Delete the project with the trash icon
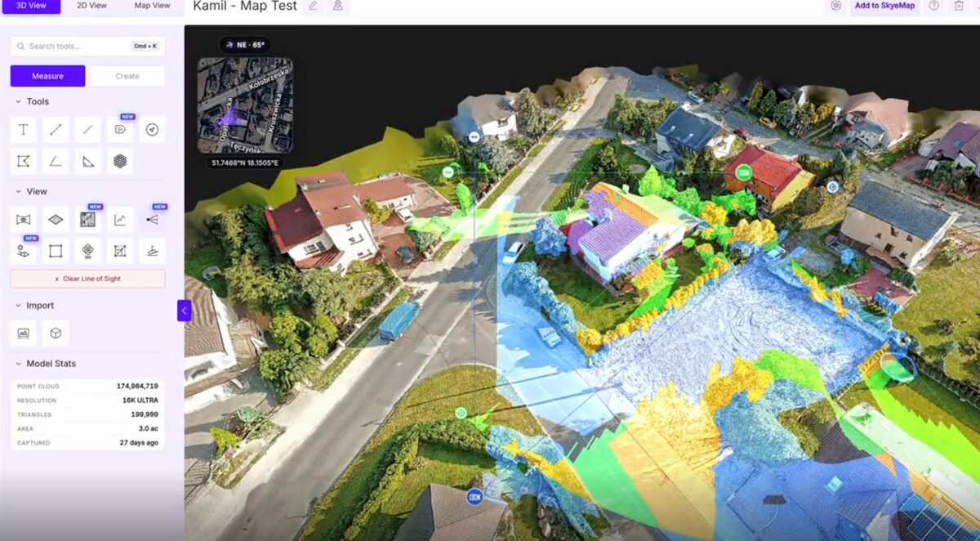The height and width of the screenshot is (541, 980). click(960, 6)
